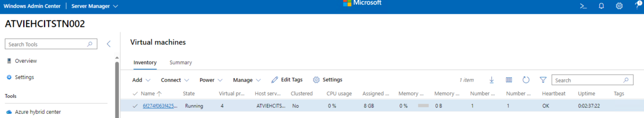Viewport: 644px width, 118px height.
Task: Click the tools pane scrollbar thumb
Action: click(x=117, y=90)
